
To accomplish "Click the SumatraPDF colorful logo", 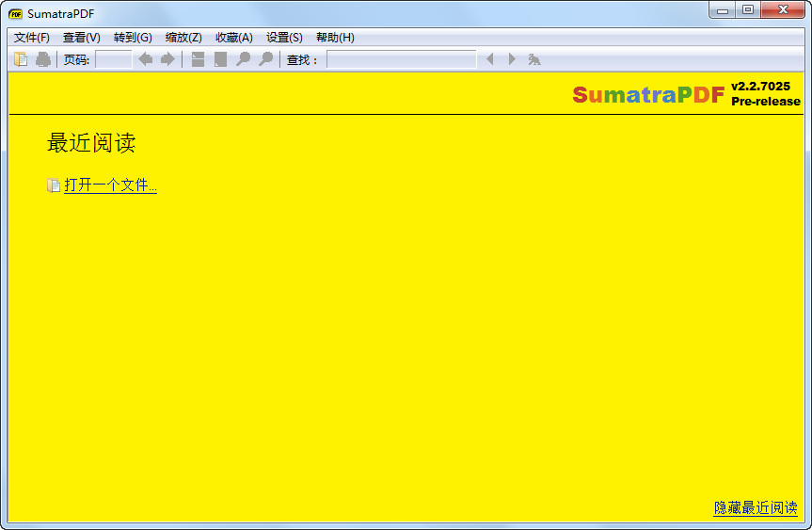I will point(648,95).
